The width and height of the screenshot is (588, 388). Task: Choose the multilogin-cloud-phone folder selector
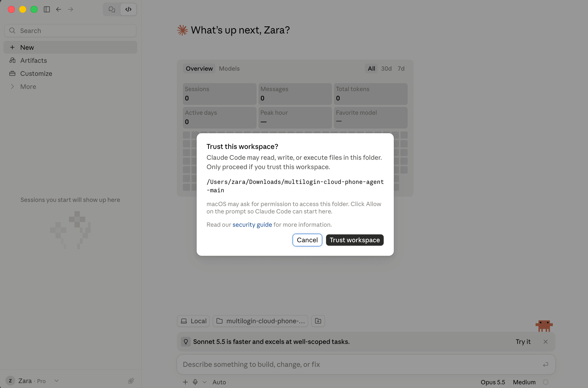click(260, 321)
